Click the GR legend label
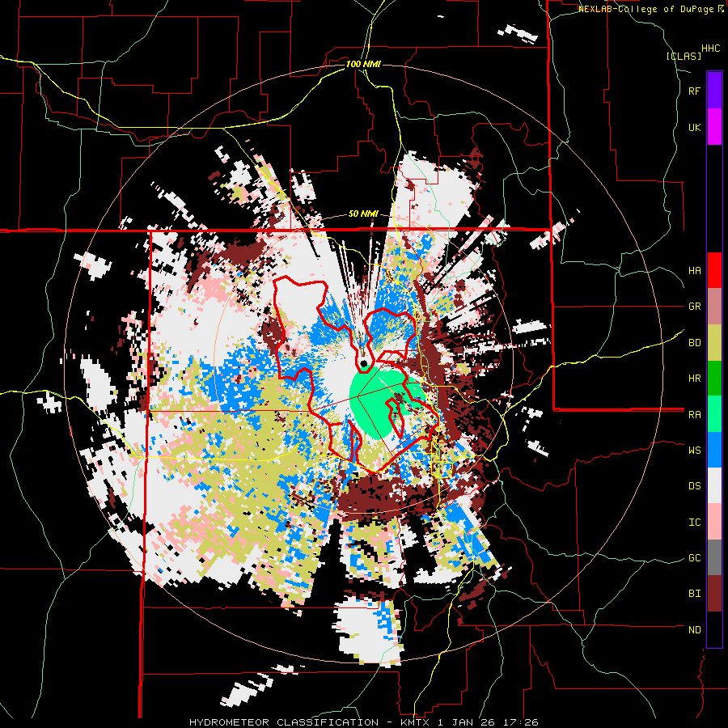 point(694,307)
